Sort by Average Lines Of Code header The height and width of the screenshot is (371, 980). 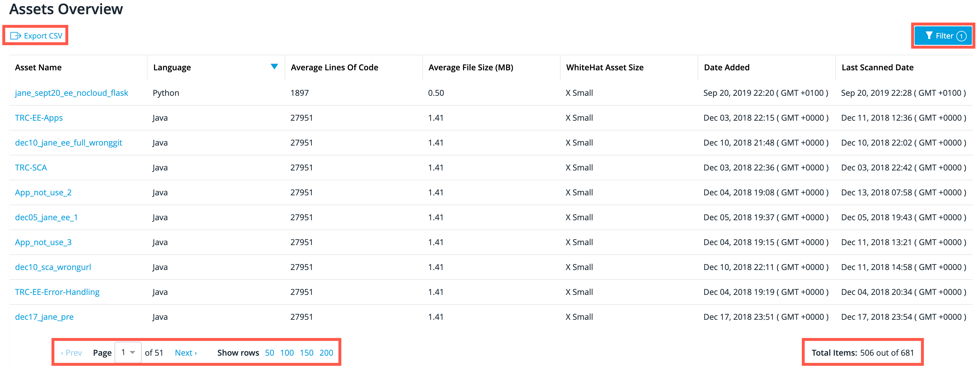point(334,67)
